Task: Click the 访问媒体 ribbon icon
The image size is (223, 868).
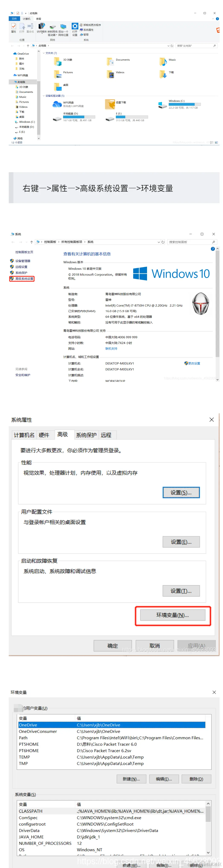Action: (x=41, y=28)
